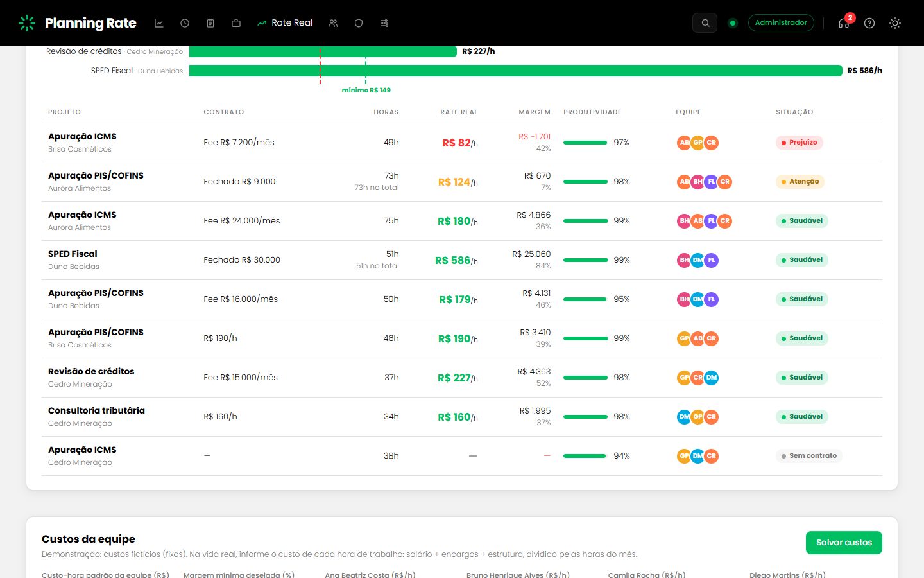Click the PRODUTIVIDADE column header
The image size is (924, 578).
593,112
